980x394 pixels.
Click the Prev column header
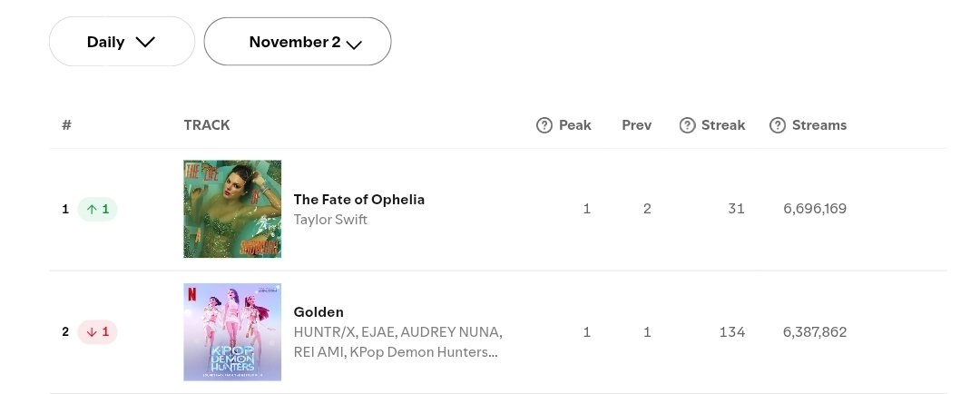[x=637, y=125]
